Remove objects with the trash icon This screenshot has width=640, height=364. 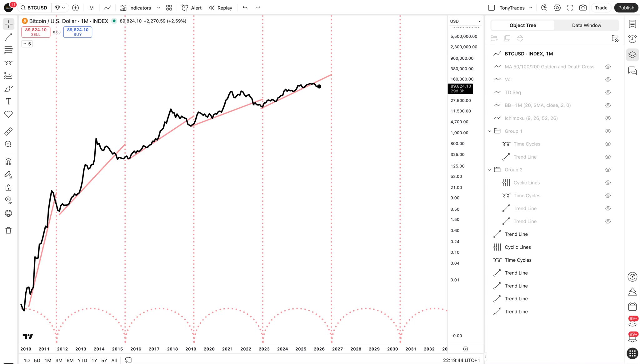8,231
